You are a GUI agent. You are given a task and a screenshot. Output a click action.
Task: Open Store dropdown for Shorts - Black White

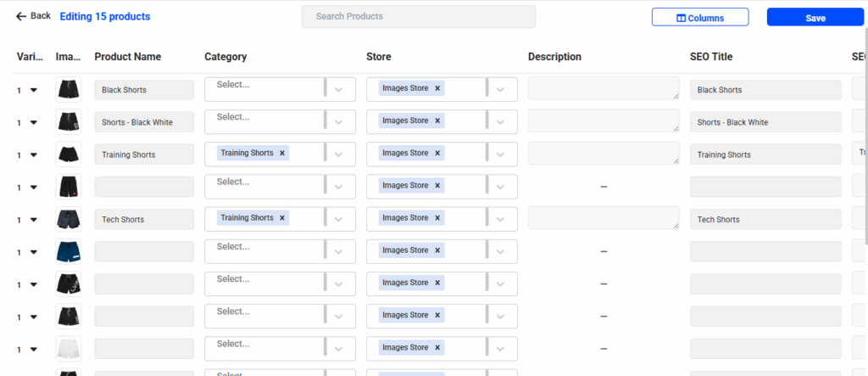pyautogui.click(x=500, y=122)
